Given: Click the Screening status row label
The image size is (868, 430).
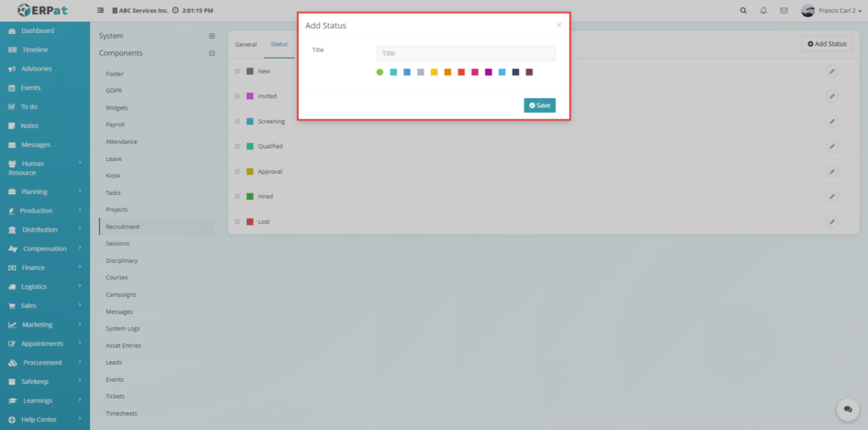Looking at the screenshot, I should tap(271, 121).
